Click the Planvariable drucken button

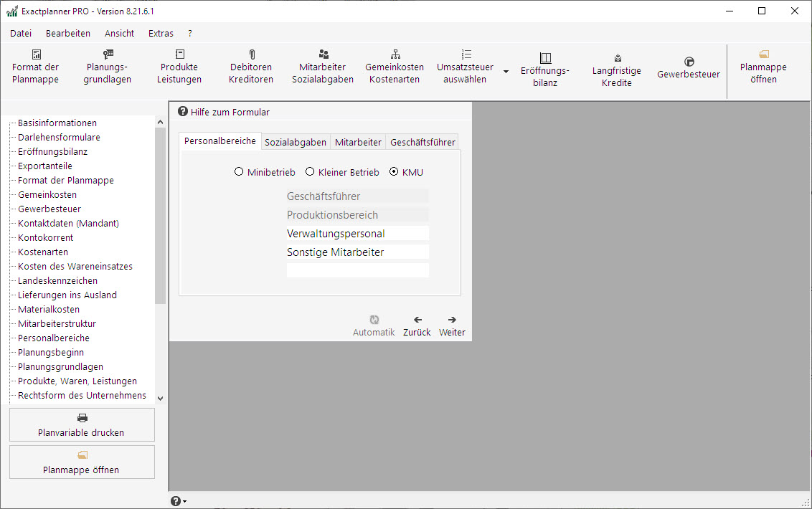pyautogui.click(x=82, y=424)
